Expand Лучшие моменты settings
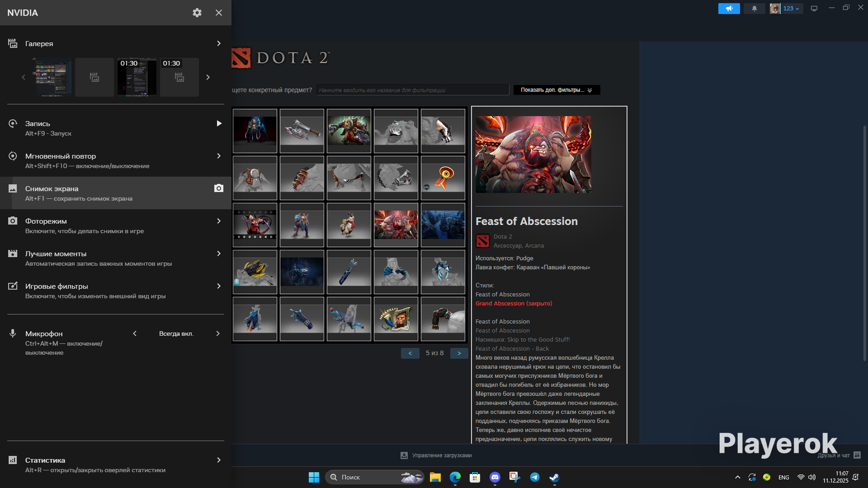868x488 pixels. point(219,253)
